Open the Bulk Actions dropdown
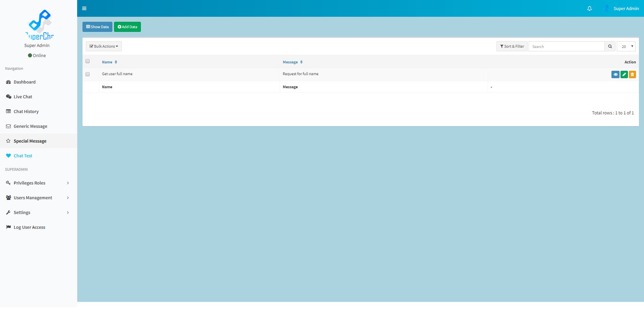Image resolution: width=644 pixels, height=319 pixels. (104, 46)
